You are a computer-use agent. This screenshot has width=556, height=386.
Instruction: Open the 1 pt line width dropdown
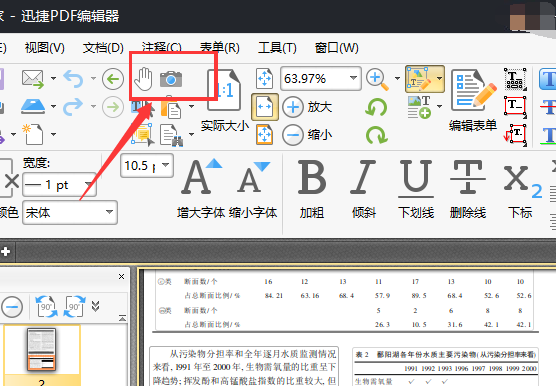pyautogui.click(x=88, y=184)
